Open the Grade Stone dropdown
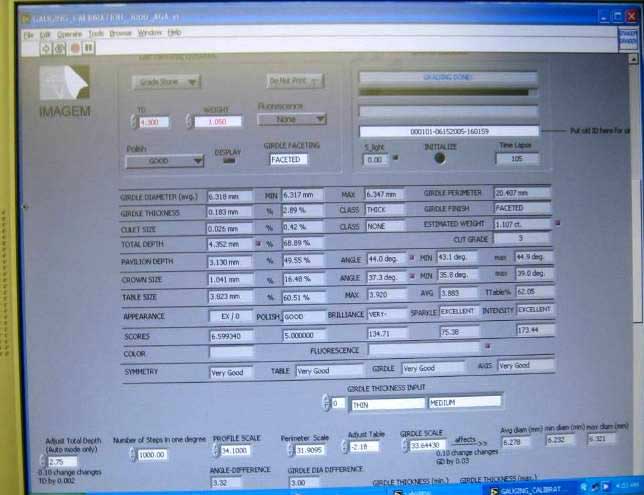The image size is (644, 495). coord(166,82)
